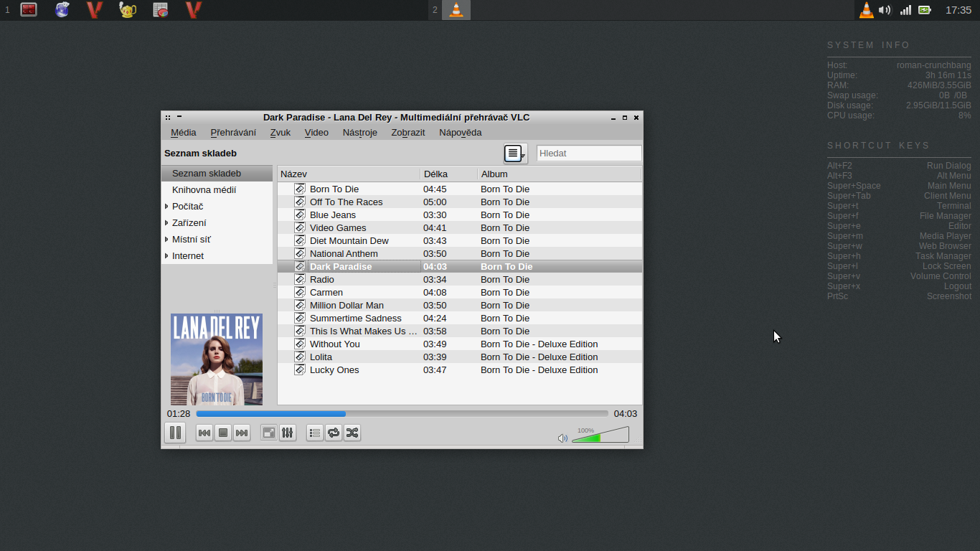Viewport: 980px width, 551px height.
Task: Switch to the VLC task button on the taskbar
Action: click(x=456, y=10)
